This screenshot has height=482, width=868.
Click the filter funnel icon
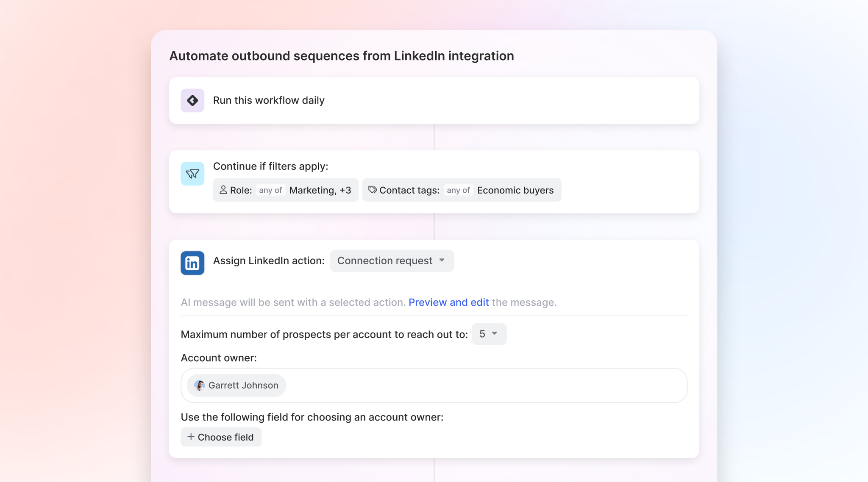click(x=192, y=174)
